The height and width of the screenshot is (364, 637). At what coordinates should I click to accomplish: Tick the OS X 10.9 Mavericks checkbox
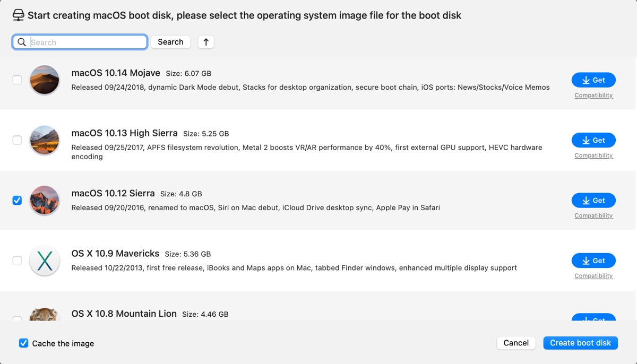tap(17, 261)
